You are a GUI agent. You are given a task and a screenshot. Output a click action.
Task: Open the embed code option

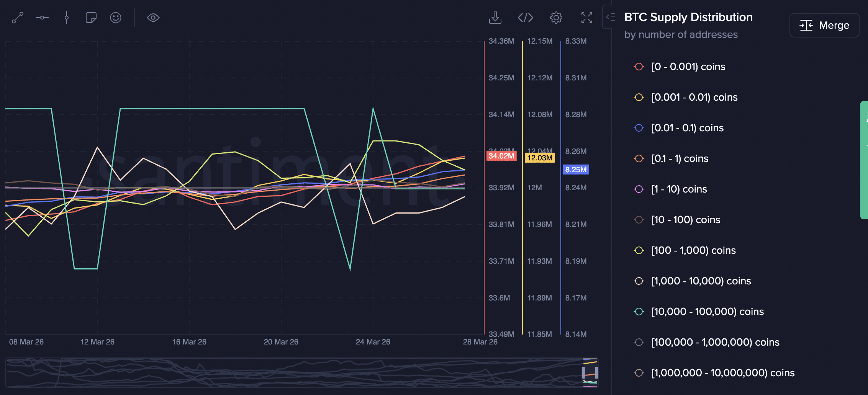point(526,18)
